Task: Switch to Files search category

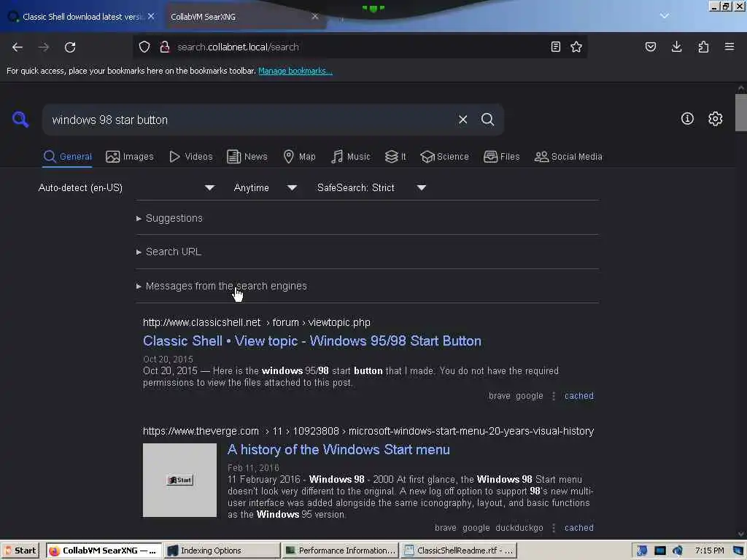Action: tap(501, 157)
